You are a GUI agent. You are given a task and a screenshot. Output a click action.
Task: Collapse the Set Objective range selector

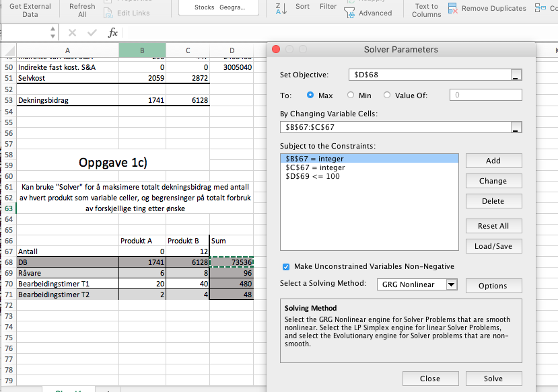tap(516, 75)
